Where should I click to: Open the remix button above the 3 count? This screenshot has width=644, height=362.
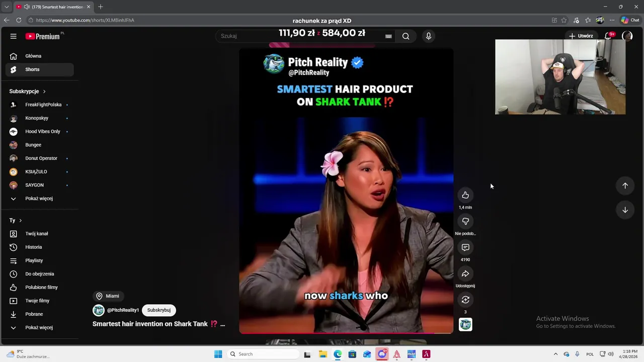[465, 300]
